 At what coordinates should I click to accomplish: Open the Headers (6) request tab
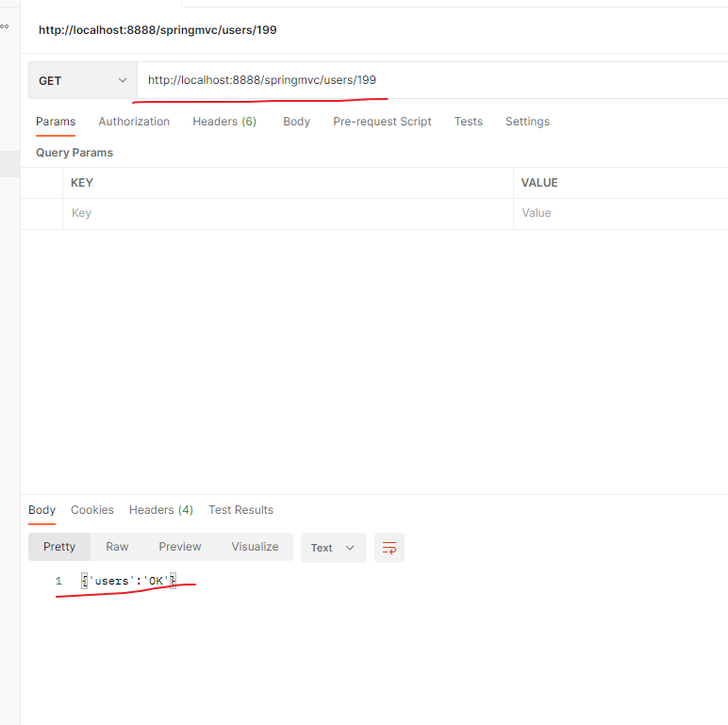click(x=224, y=122)
